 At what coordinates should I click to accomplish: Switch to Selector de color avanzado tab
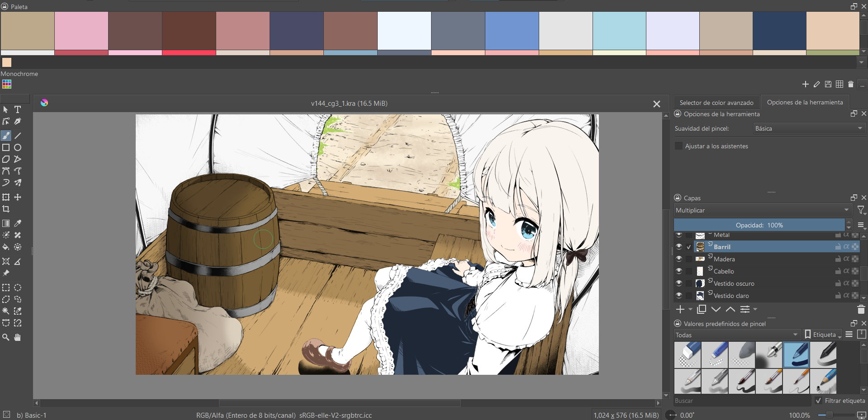click(x=716, y=103)
